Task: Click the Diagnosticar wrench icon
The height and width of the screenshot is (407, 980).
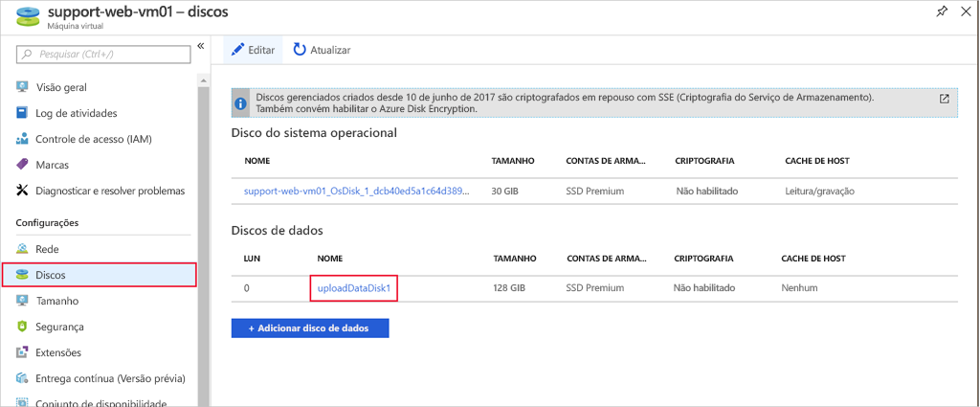Action: pos(23,191)
